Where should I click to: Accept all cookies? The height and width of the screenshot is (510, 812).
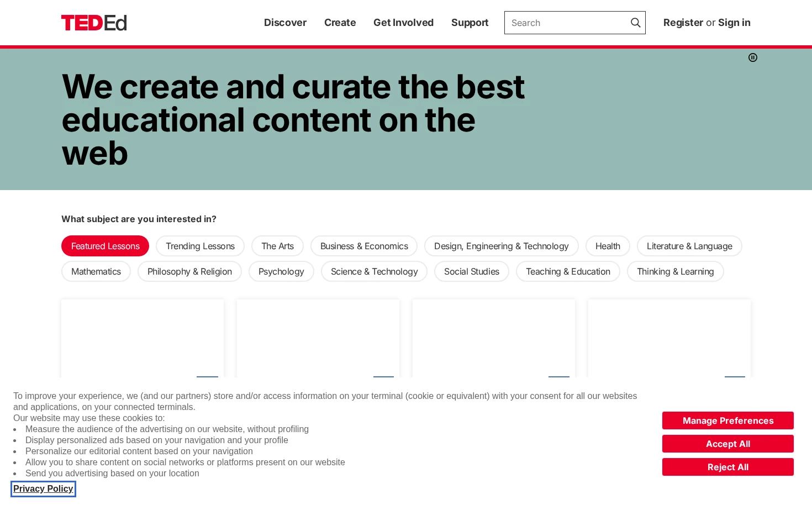pyautogui.click(x=728, y=444)
